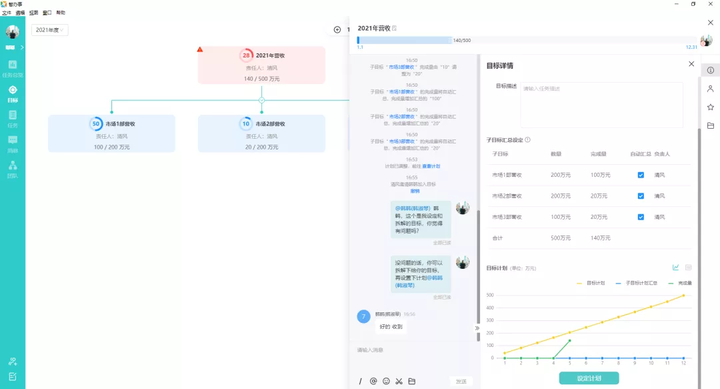This screenshot has height=389, width=720.
Task: Open the 窗口 menu
Action: (47, 13)
